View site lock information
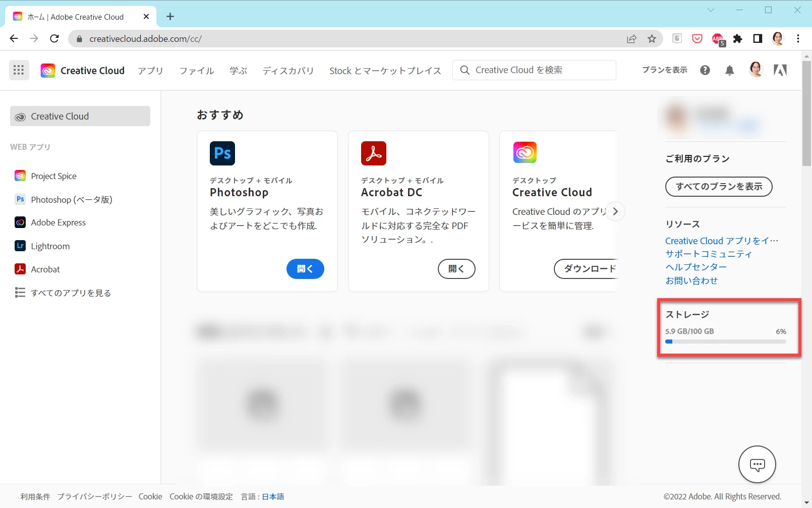 (79, 39)
